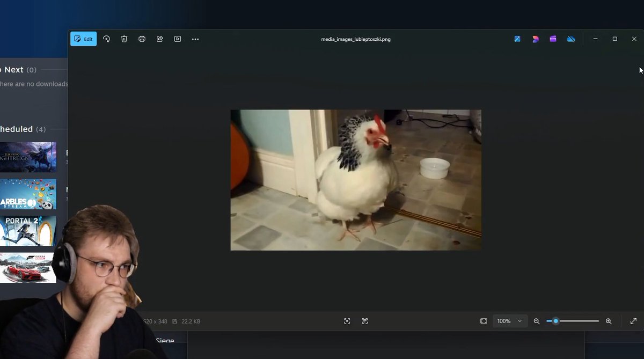Open the chicken image in the viewer
644x359 pixels.
356,180
